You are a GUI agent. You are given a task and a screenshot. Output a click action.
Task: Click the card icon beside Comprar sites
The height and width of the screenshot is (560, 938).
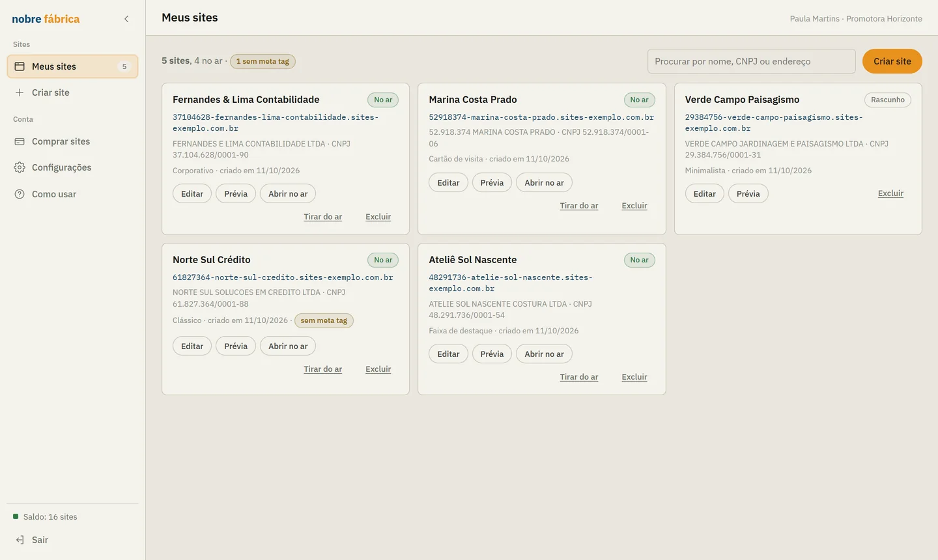click(20, 141)
